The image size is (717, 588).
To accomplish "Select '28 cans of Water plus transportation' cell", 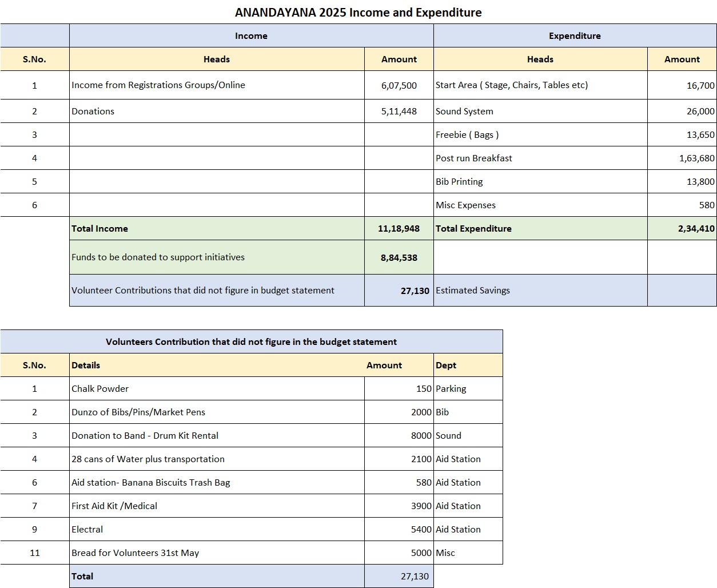I will tap(217, 459).
